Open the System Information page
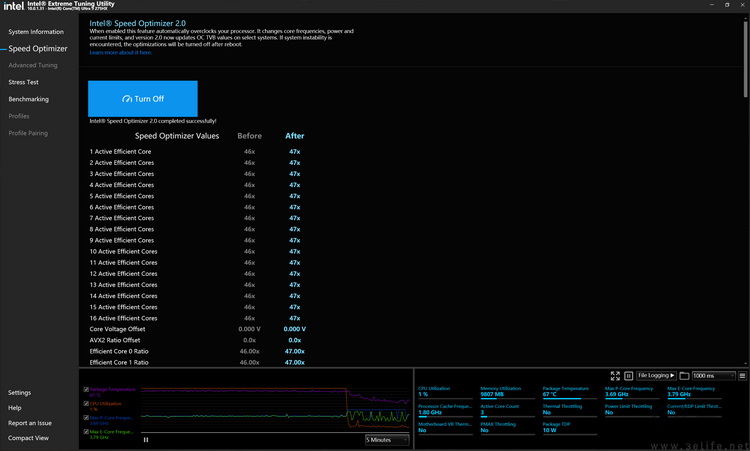 pos(36,32)
